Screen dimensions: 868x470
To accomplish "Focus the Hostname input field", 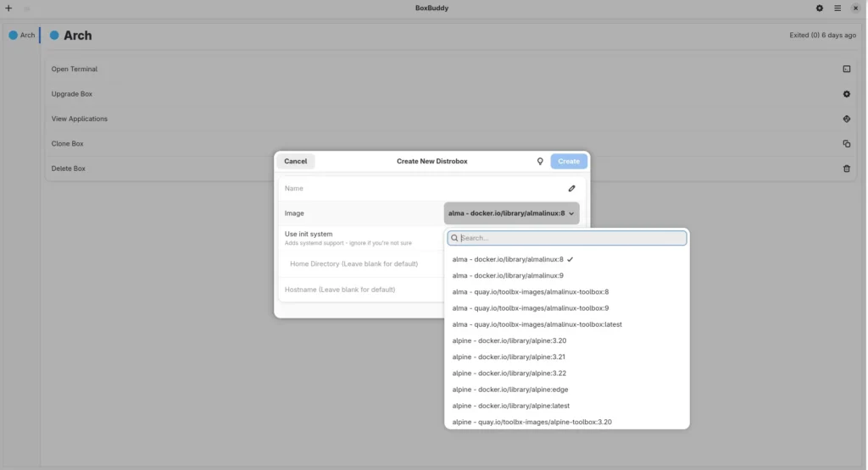I will [363, 290].
